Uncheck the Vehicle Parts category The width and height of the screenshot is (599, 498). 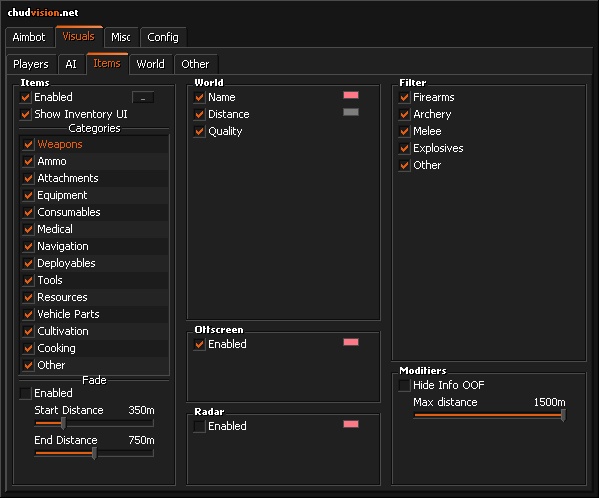28,314
